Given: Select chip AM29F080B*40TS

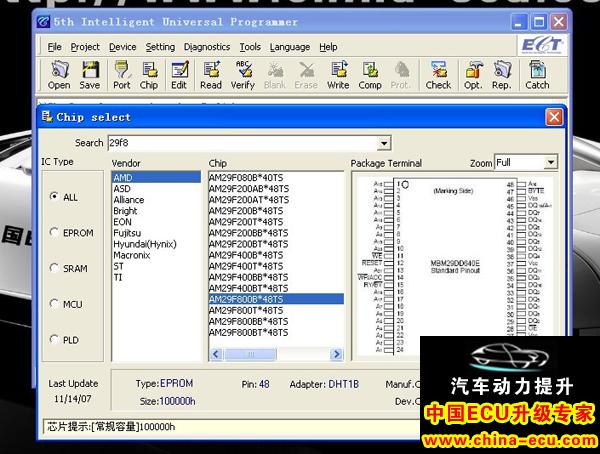Looking at the screenshot, I should [x=276, y=178].
